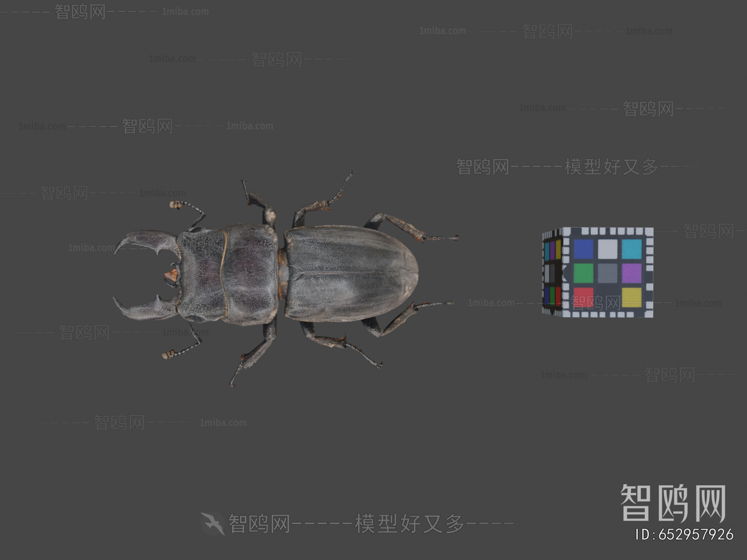Screen dimensions: 747x560
Task: Click the dark left face of color cube
Action: (552, 272)
